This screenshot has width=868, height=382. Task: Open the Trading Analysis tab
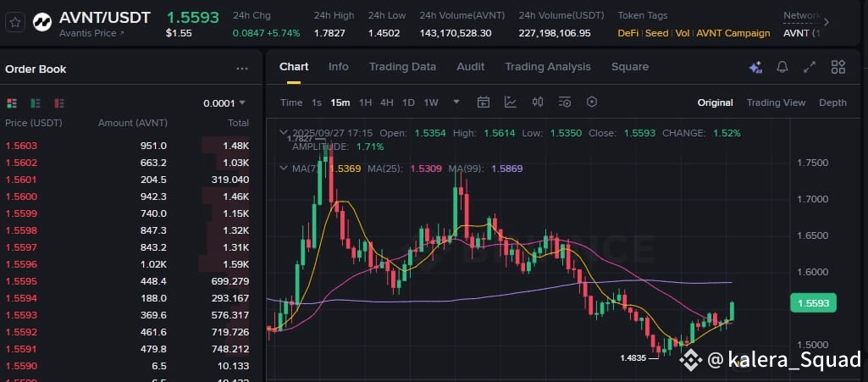(548, 67)
